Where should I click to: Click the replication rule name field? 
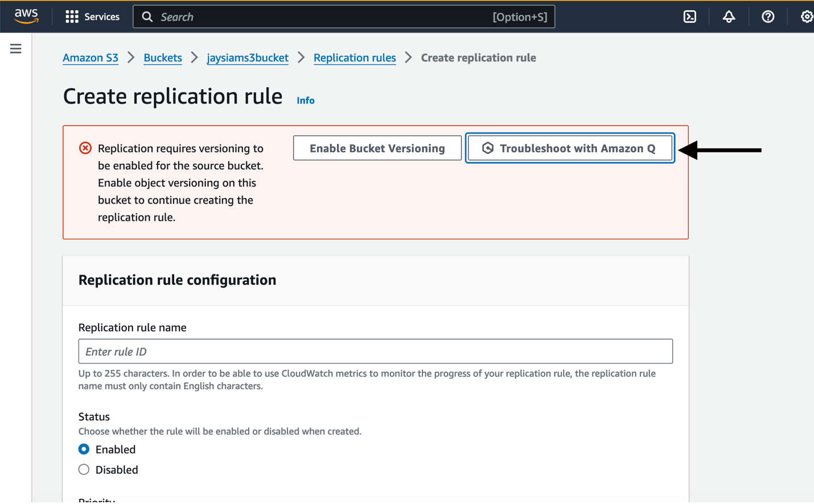[375, 351]
